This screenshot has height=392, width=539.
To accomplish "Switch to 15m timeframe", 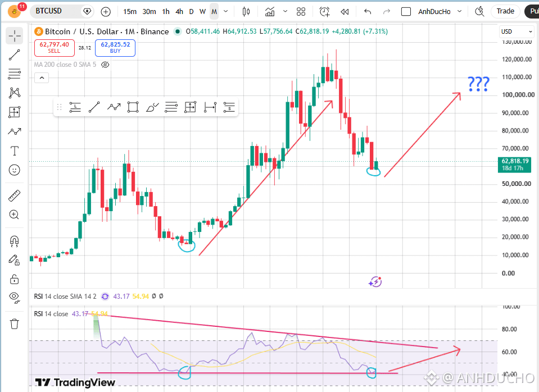I will 130,12.
